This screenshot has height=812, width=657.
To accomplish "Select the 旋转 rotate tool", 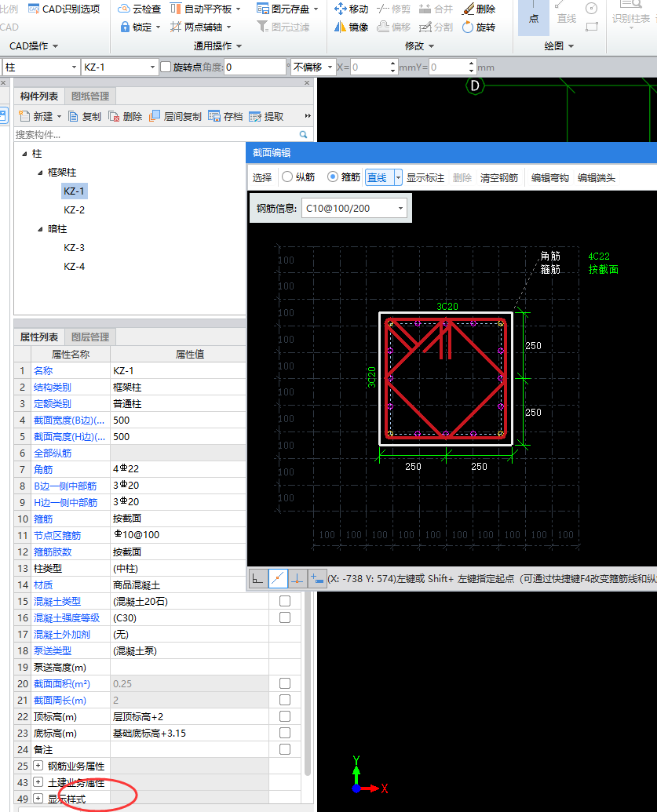I will click(480, 27).
